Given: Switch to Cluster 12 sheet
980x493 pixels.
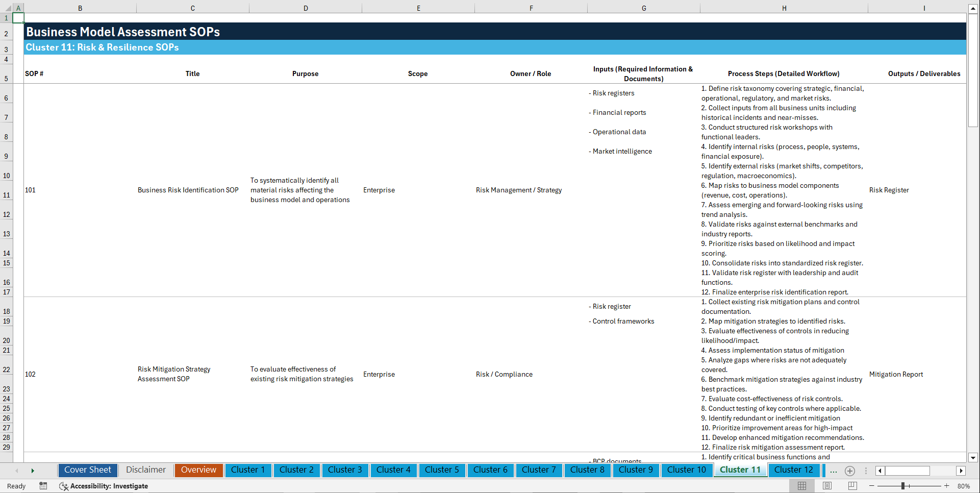Looking at the screenshot, I should pos(794,470).
